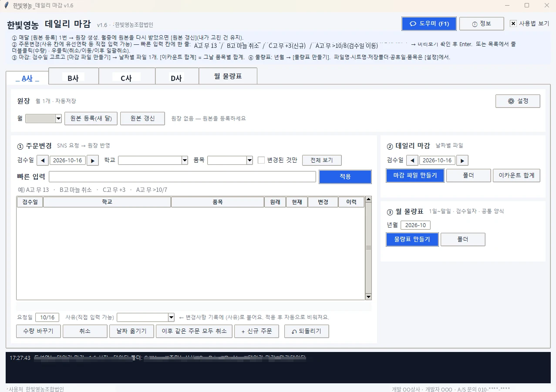Maximize the 한빛영농 window

point(527,5)
